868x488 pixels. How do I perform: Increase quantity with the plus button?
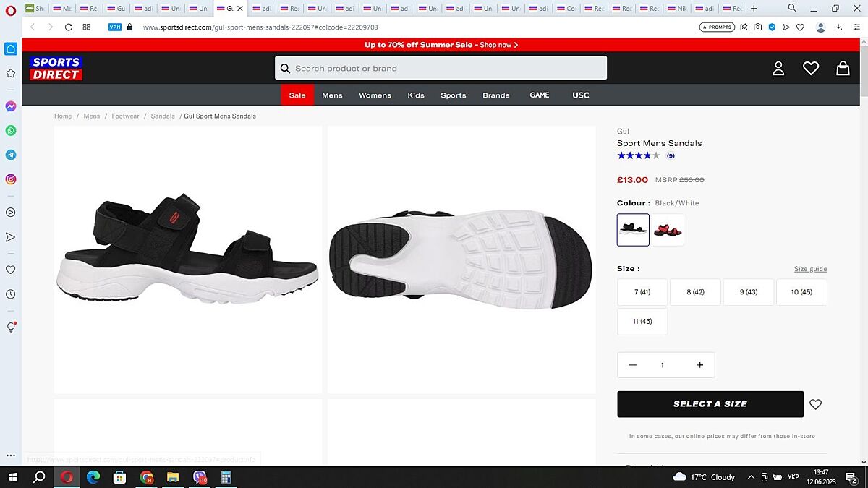pyautogui.click(x=699, y=365)
